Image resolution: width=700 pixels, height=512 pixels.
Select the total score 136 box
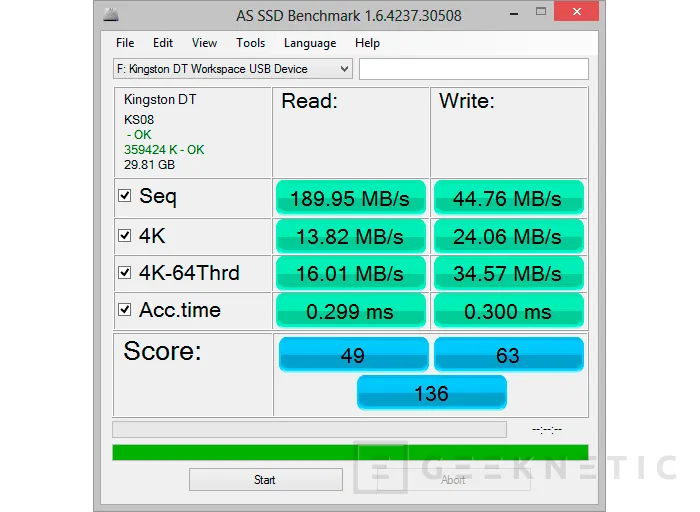pos(431,393)
